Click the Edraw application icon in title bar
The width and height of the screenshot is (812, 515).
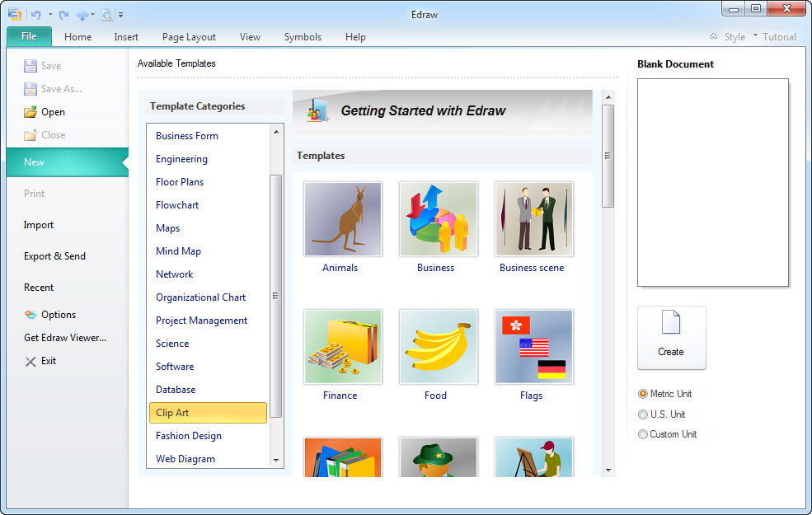pyautogui.click(x=15, y=15)
